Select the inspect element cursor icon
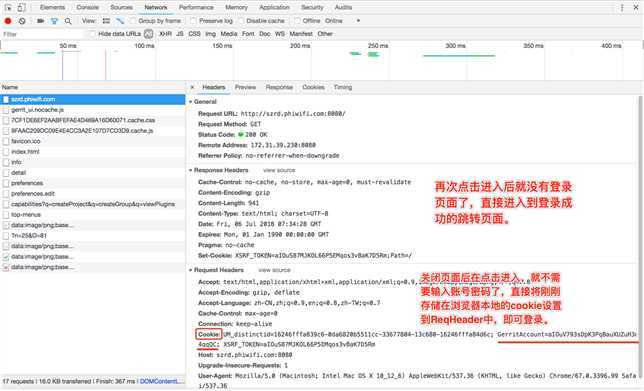 [x=8, y=7]
